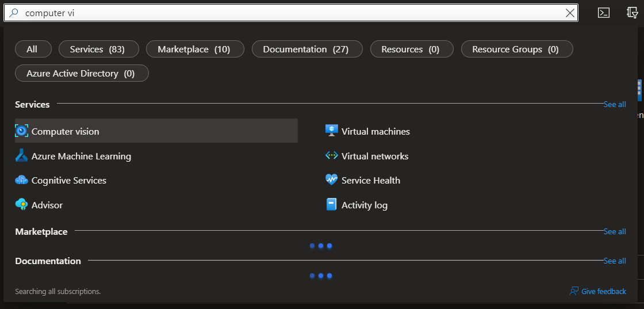Open Service Health result text
This screenshot has height=309, width=644.
[x=371, y=180]
